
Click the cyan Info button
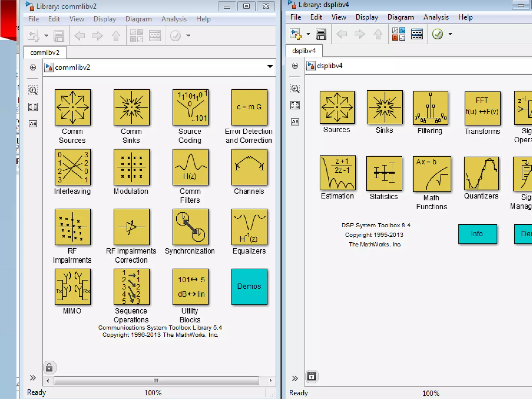477,234
